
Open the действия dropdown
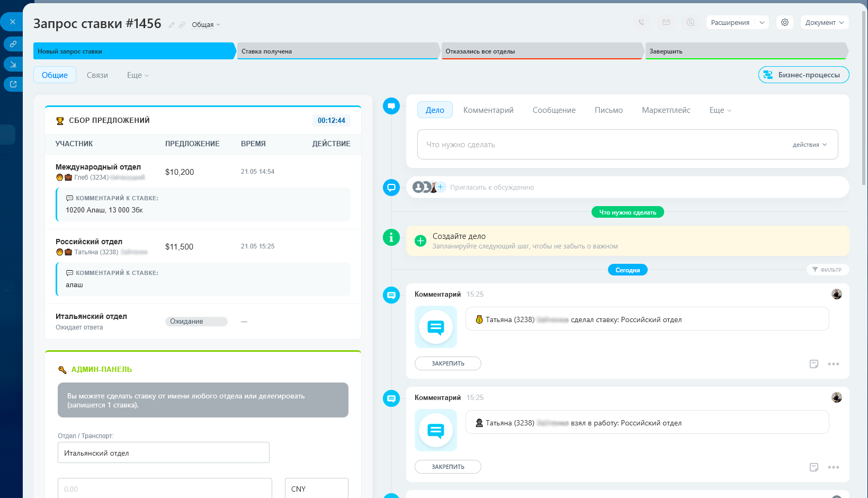tap(809, 145)
